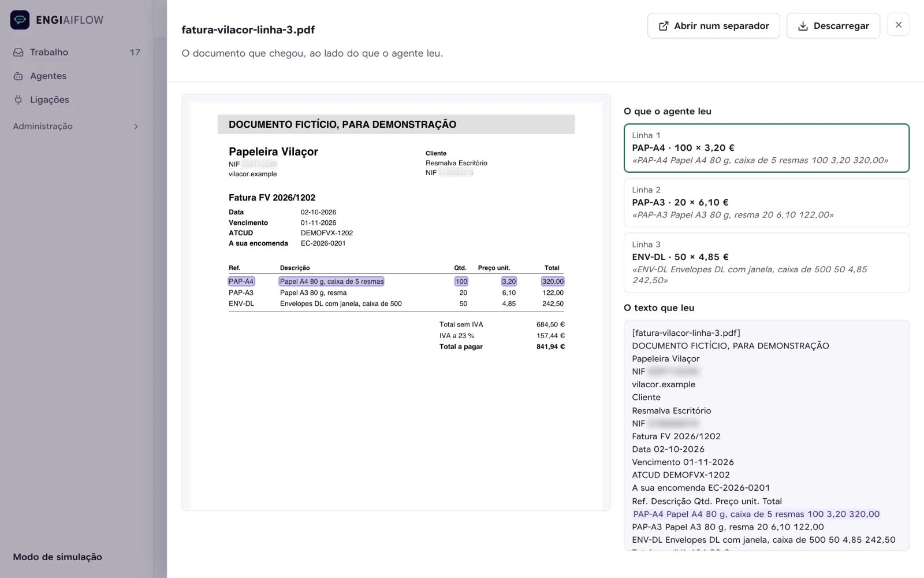The image size is (924, 578).
Task: Click the fatura-vilacor-linha-3.pdf title
Action: click(x=248, y=29)
